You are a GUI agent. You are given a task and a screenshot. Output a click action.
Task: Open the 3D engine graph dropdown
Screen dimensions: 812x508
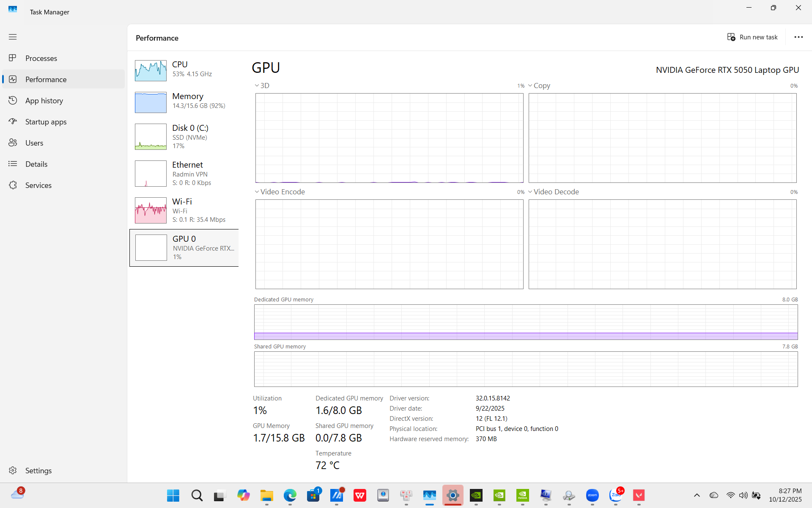[262, 86]
